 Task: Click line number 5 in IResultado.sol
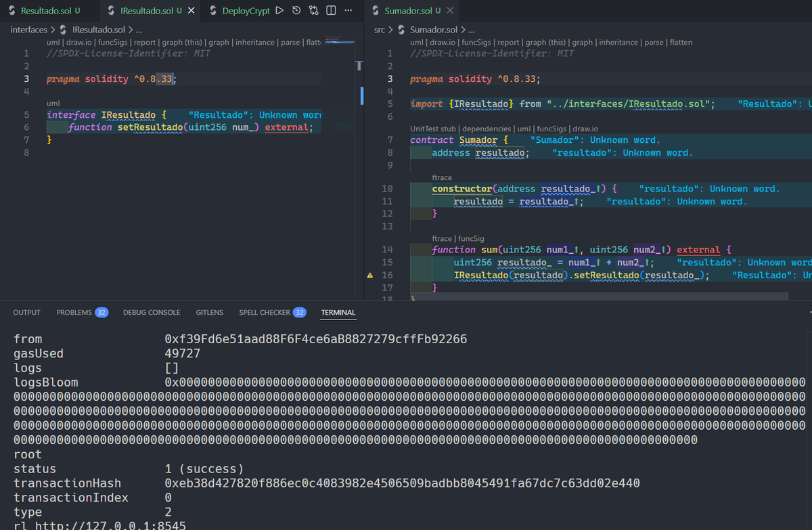click(x=26, y=115)
